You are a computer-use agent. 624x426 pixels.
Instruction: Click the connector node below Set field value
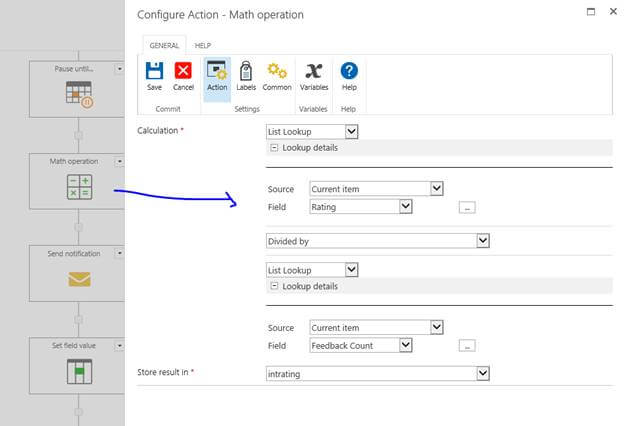point(79,412)
